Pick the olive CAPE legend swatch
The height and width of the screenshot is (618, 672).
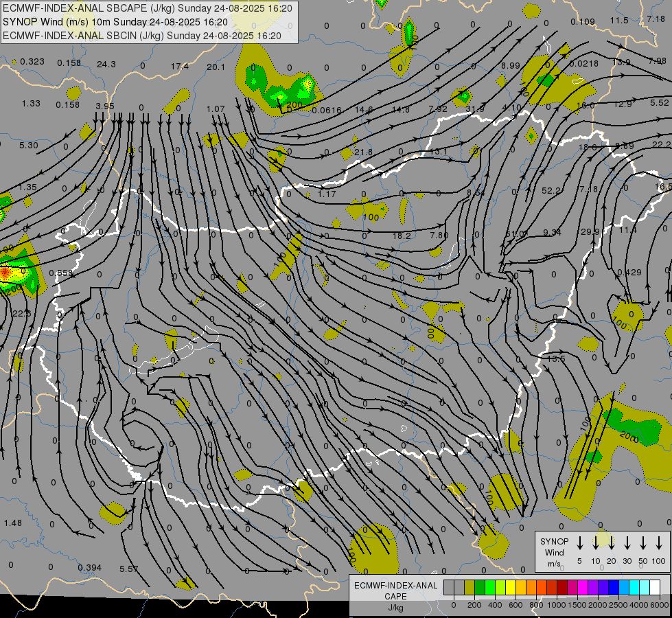[470, 588]
